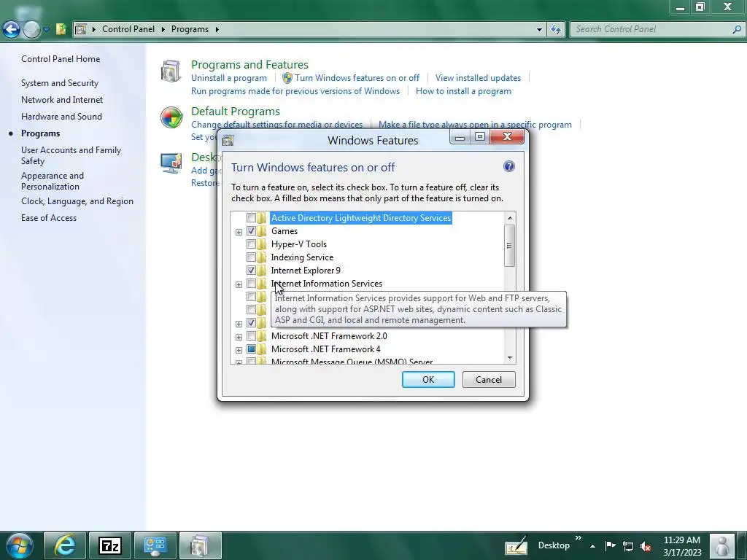Click the features list scrollbar thumb
This screenshot has height=560, width=747.
(x=509, y=246)
